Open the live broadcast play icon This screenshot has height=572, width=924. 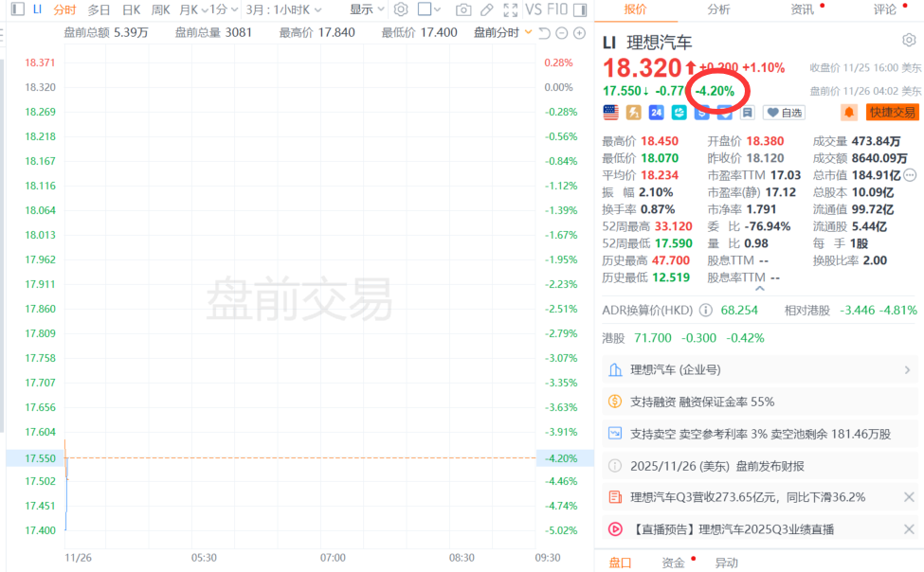[615, 529]
